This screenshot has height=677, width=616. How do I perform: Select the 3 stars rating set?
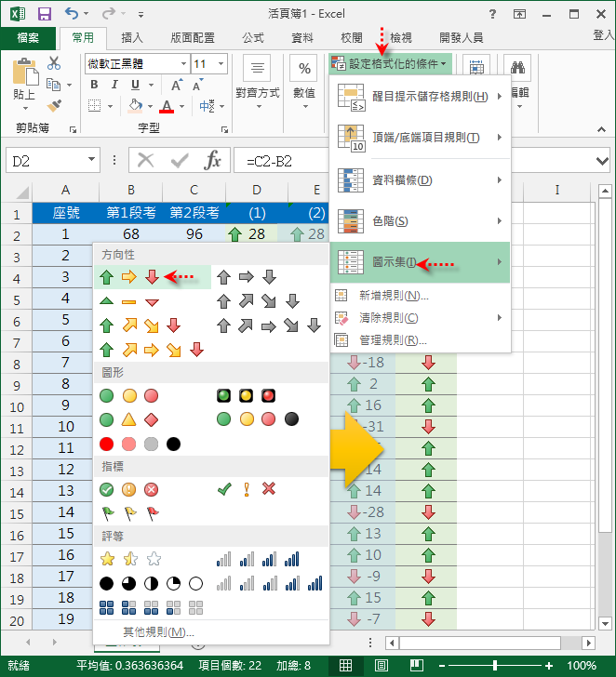pyautogui.click(x=130, y=559)
